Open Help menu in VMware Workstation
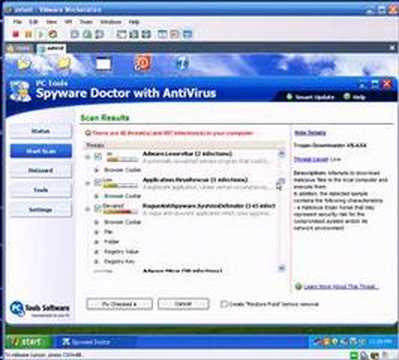This screenshot has height=360, width=399. click(134, 22)
